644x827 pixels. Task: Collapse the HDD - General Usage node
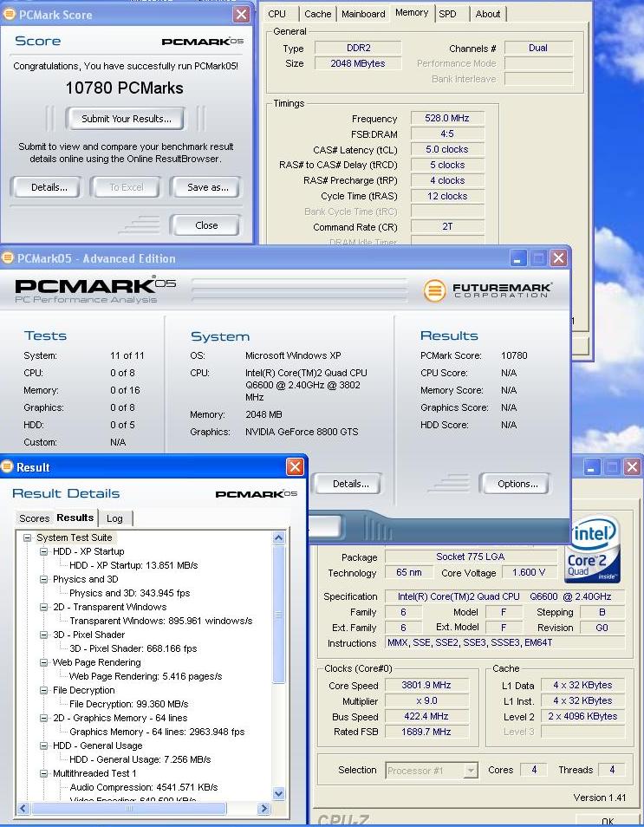[44, 746]
